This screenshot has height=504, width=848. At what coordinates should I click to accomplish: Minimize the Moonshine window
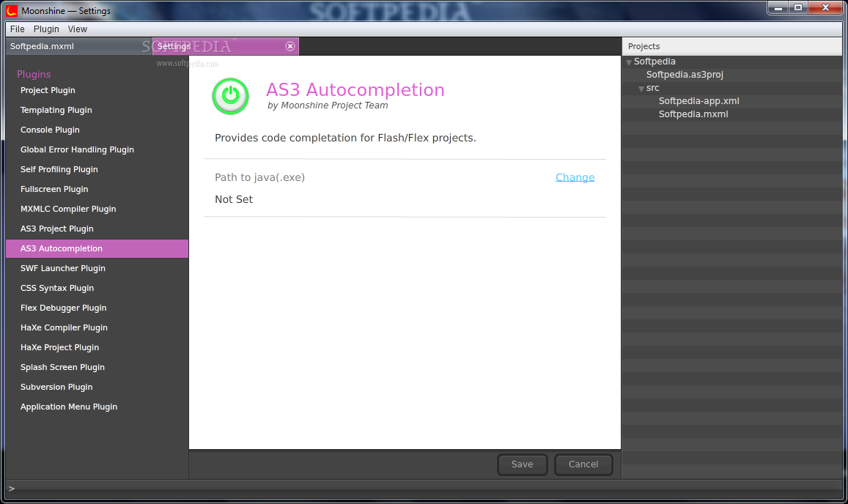pos(778,7)
